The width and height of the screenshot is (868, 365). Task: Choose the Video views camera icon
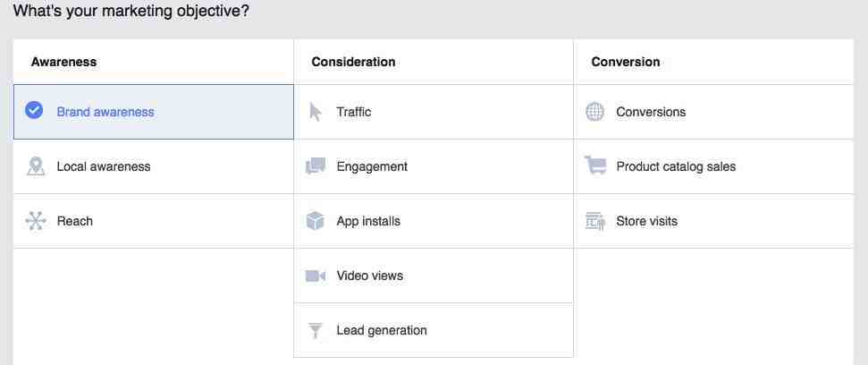[x=316, y=276]
